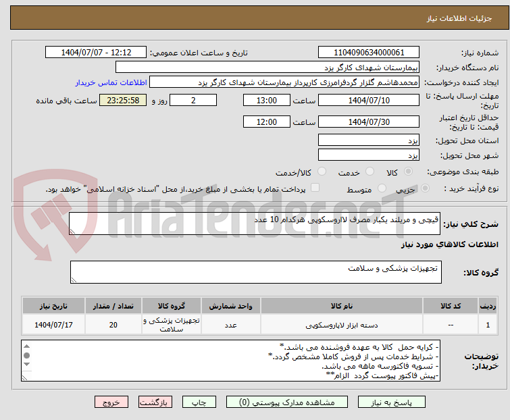The image size is (510, 420).
Task: Click the کد کالا column header
Action: 451,306
